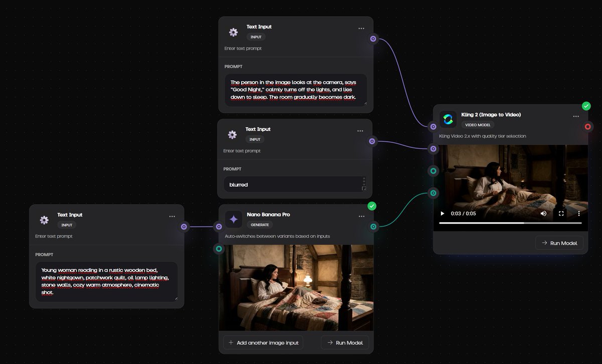Click the stepper arrows in the 'blurred' prompt field
602x364 pixels.
click(x=364, y=180)
